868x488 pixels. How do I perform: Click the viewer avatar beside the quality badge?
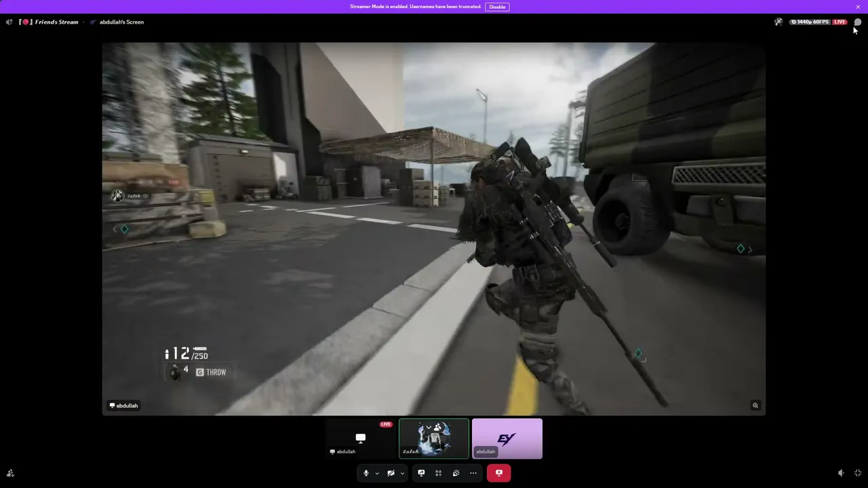(778, 22)
